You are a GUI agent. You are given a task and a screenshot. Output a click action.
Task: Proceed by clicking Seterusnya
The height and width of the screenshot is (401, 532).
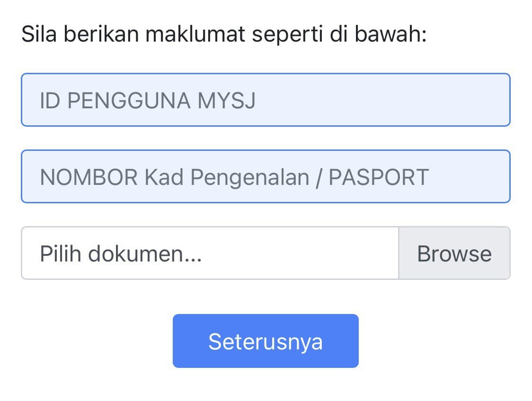pos(266,341)
